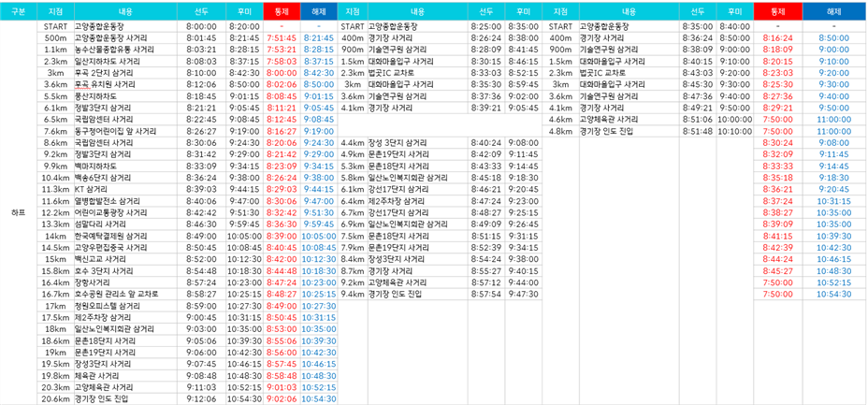Viewport: 868px width, 405px height.
Task: Click the 동구청어린이집 앞 사거리 cell
Action: point(125,131)
